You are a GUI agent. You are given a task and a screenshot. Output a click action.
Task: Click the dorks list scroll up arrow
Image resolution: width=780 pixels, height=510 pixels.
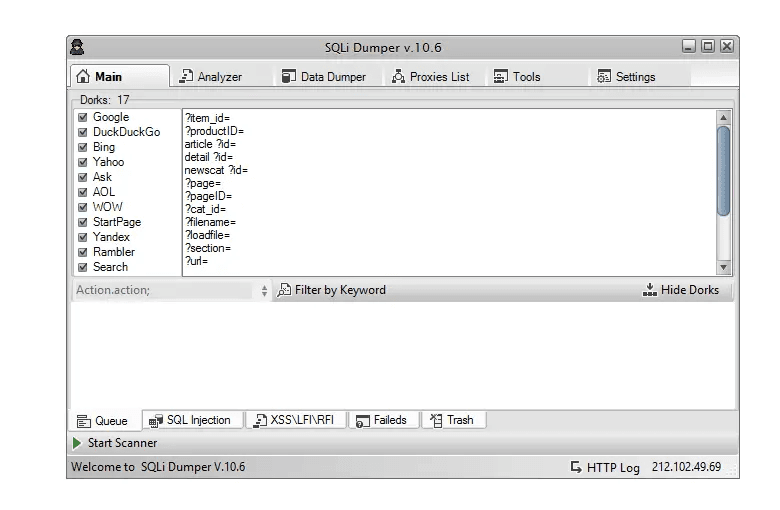tap(723, 117)
